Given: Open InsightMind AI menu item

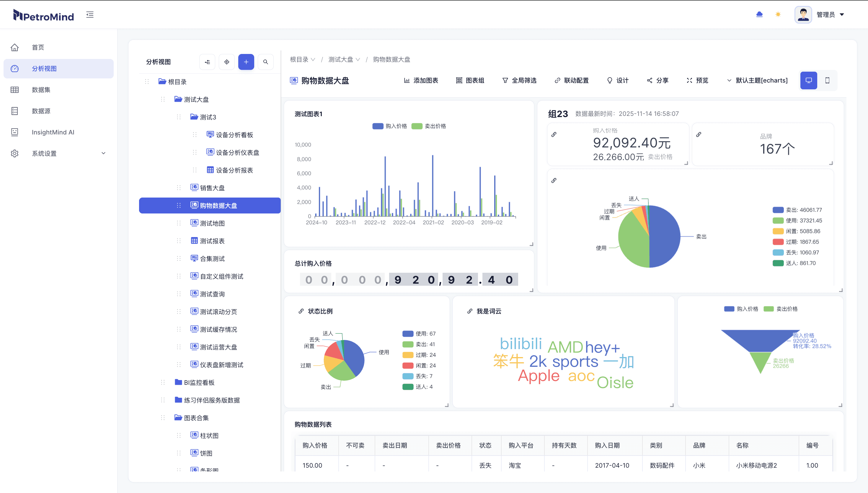Looking at the screenshot, I should click(x=53, y=132).
